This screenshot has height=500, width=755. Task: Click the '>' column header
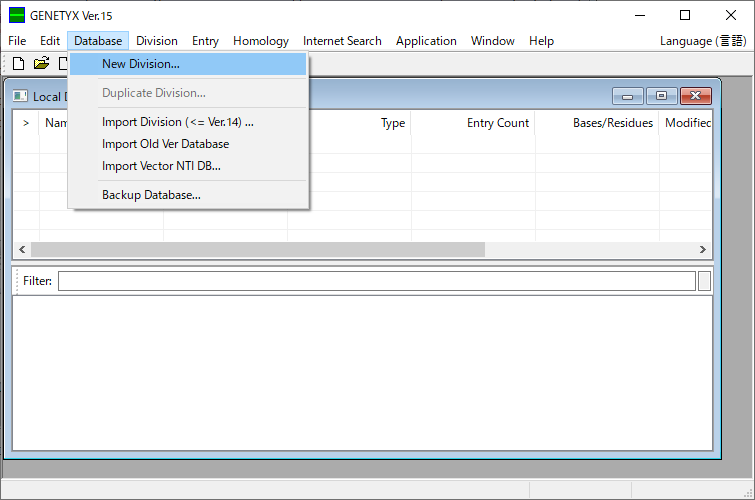click(x=26, y=123)
